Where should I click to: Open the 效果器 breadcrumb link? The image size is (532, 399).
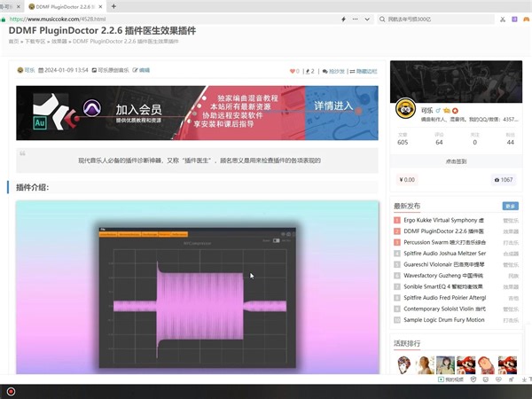[x=59, y=42]
